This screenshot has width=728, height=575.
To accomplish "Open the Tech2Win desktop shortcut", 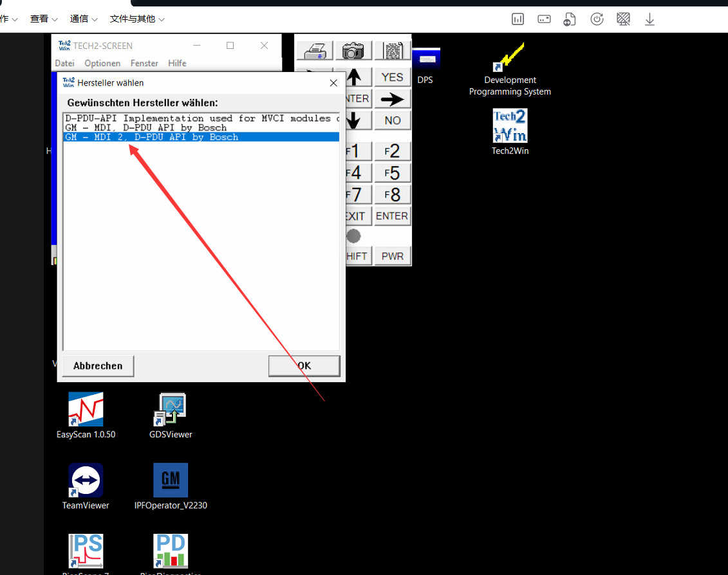I will pyautogui.click(x=510, y=126).
